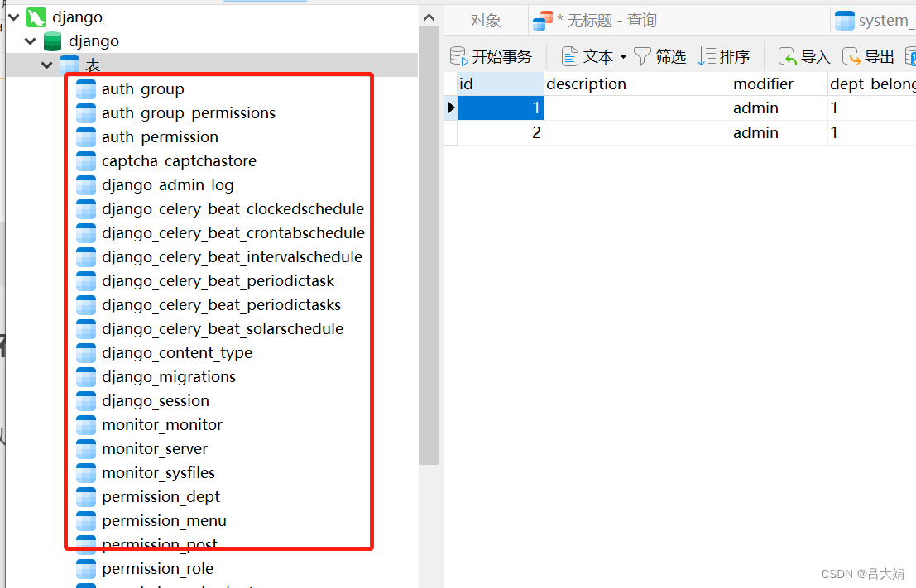This screenshot has height=588, width=916.
Task: Click the modifier column header
Action: pyautogui.click(x=779, y=84)
